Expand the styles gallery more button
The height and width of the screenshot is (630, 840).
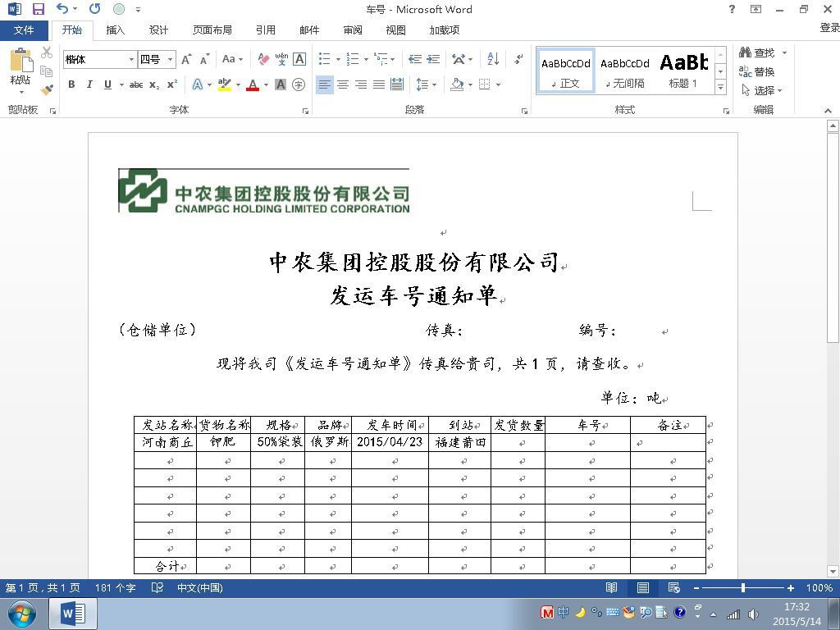720,86
